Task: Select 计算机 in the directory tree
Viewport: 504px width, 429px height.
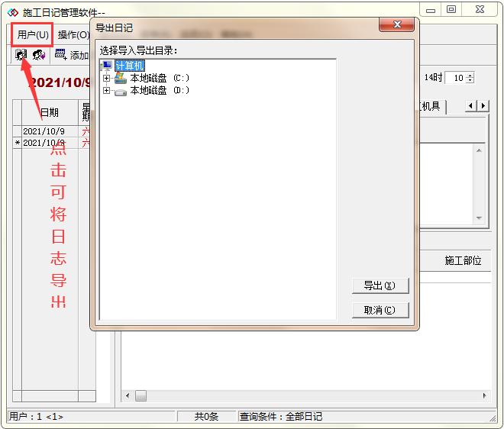Action: (x=130, y=66)
